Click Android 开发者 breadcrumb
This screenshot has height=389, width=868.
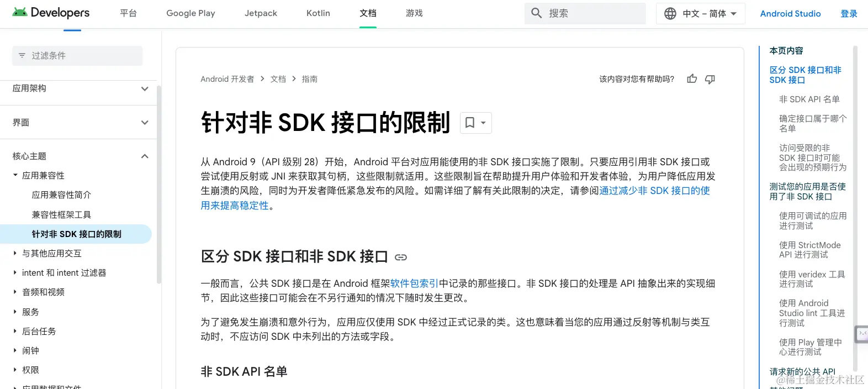click(x=227, y=79)
